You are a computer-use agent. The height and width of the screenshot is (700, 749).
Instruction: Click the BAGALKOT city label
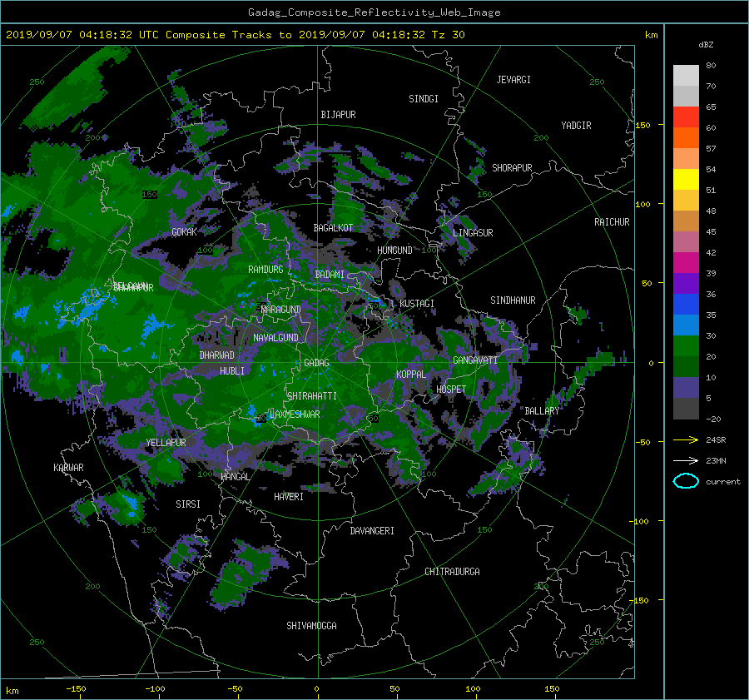(333, 228)
